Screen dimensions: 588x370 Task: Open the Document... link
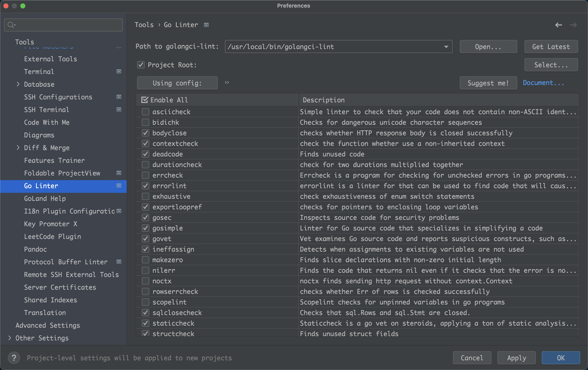coord(543,83)
